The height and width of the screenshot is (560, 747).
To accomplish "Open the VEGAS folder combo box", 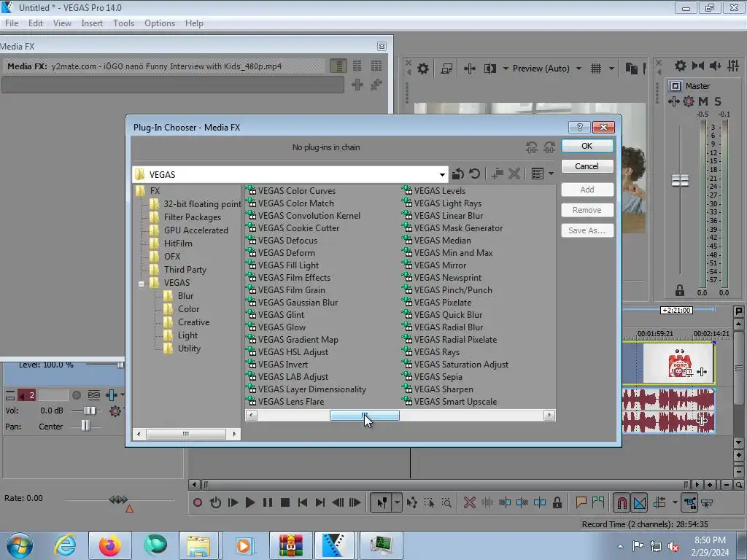I will pos(290,174).
